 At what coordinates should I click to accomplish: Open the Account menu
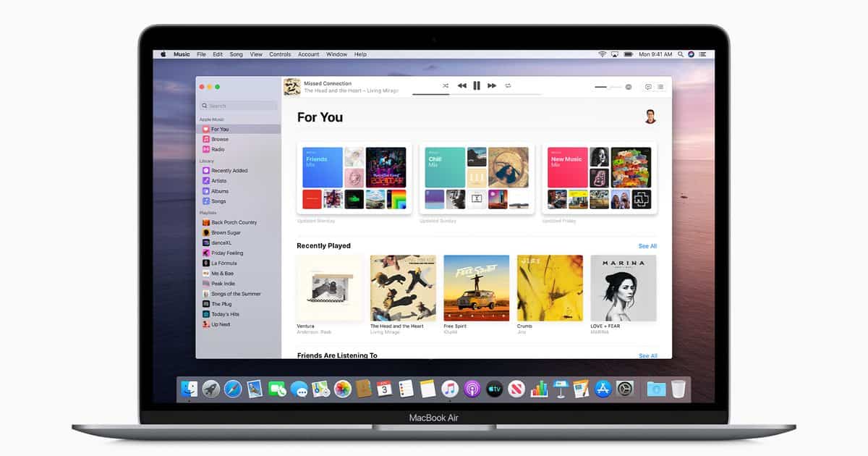[308, 54]
